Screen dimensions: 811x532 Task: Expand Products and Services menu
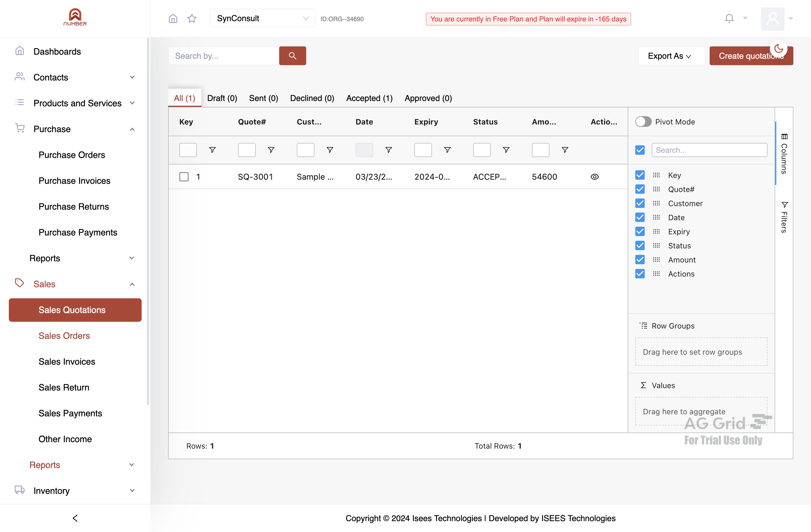[x=75, y=103]
